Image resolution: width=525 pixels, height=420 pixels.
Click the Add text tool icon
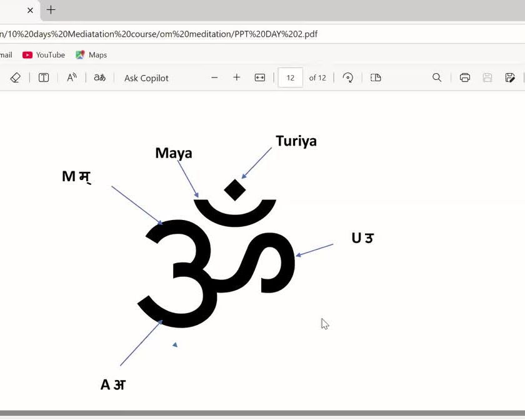point(44,77)
